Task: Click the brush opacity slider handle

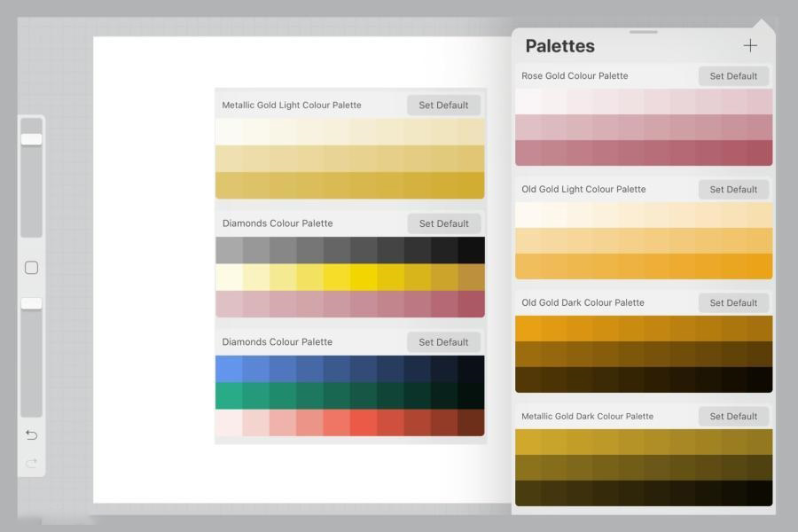Action: [x=31, y=303]
